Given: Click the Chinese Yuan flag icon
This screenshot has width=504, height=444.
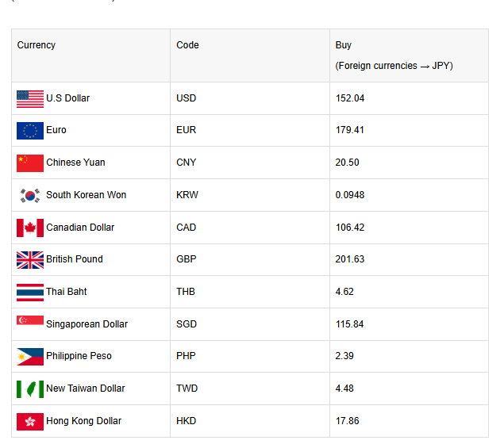Looking at the screenshot, I should coord(30,163).
